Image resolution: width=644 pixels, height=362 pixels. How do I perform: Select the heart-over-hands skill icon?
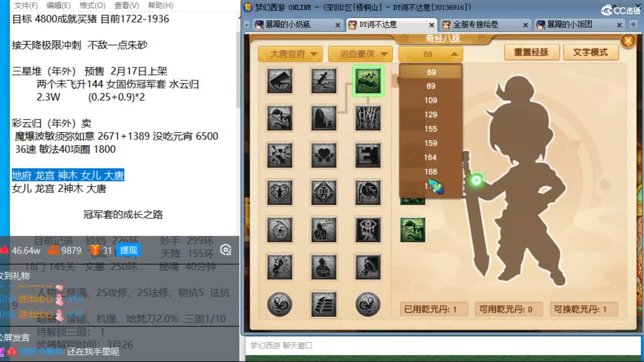(x=324, y=155)
